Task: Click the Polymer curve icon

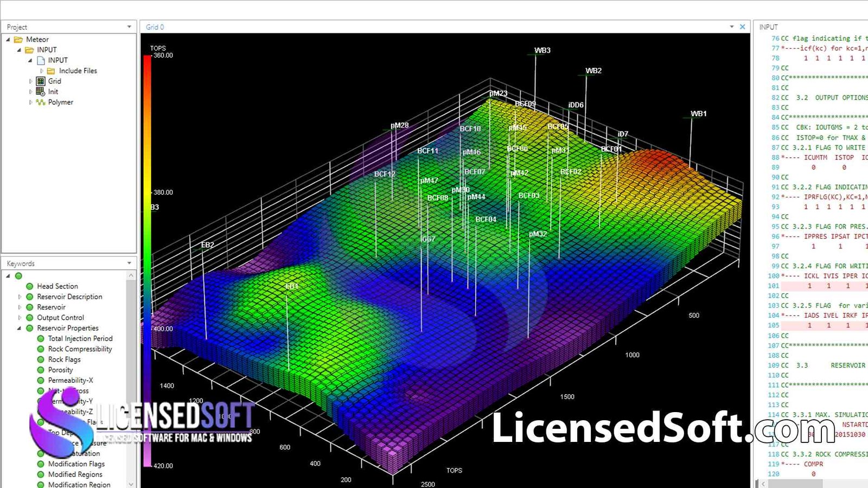Action: point(41,102)
